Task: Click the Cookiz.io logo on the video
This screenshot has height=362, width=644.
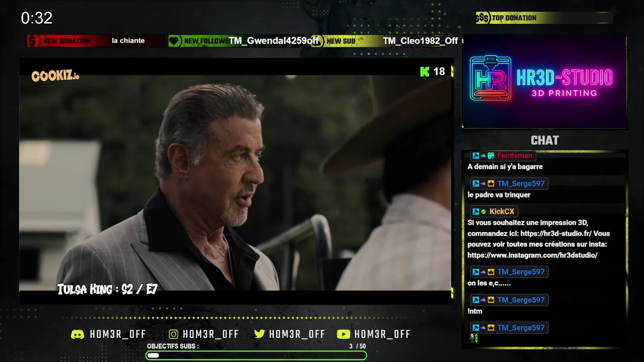Action: coord(55,76)
